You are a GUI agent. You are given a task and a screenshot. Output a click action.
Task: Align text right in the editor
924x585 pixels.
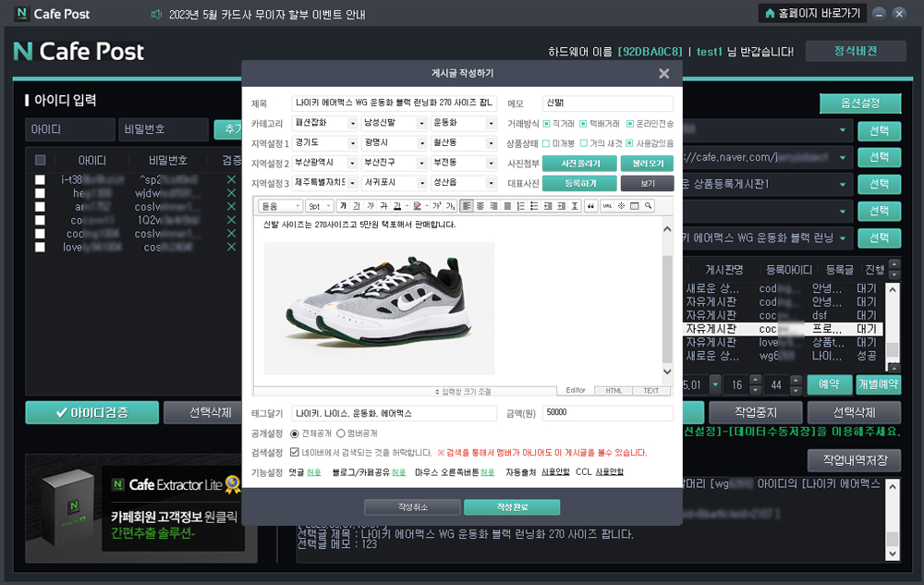[x=493, y=205]
